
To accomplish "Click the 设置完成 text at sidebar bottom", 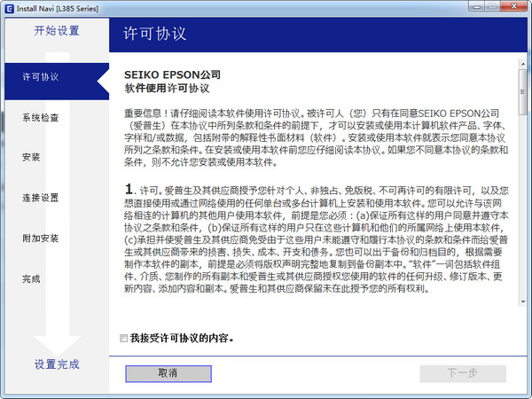I will pyautogui.click(x=57, y=364).
